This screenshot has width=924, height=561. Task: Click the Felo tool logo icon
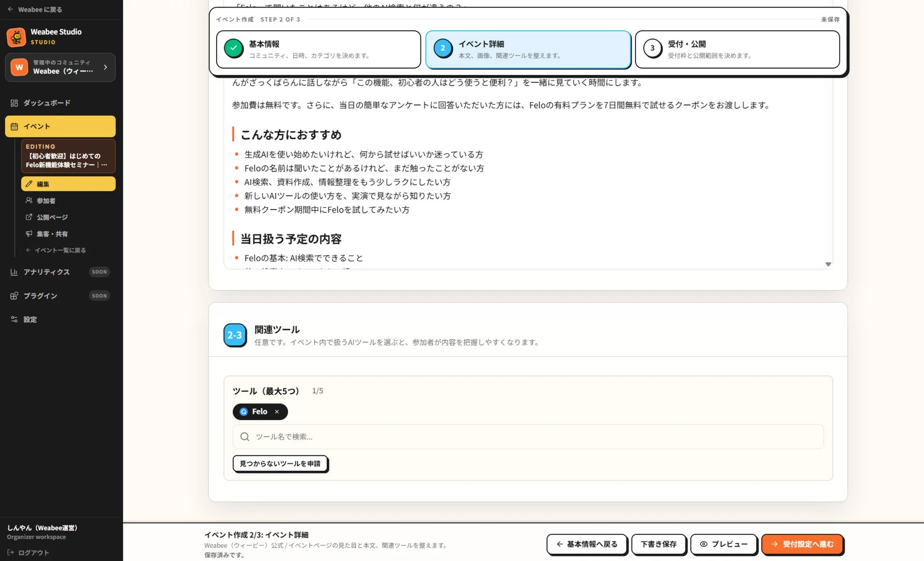click(x=244, y=412)
